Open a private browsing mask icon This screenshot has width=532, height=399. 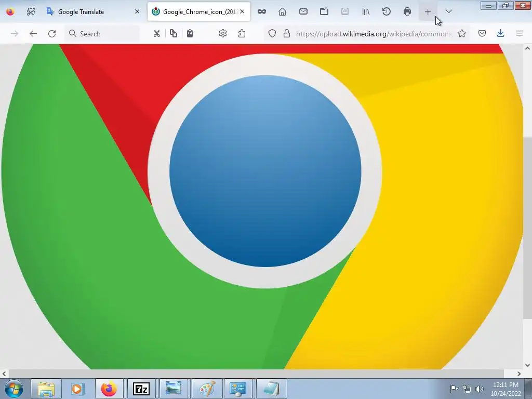(x=262, y=12)
